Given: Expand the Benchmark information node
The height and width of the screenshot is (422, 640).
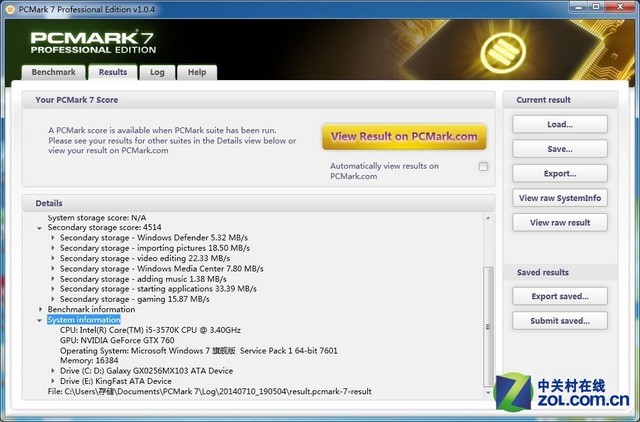Looking at the screenshot, I should [40, 309].
